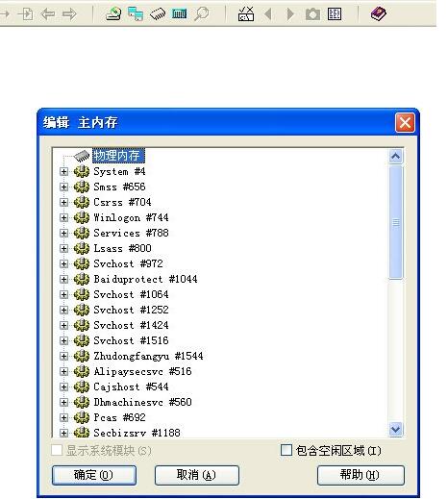Click the left triangle toolbar icon
The height and width of the screenshot is (499, 448).
(x=268, y=14)
